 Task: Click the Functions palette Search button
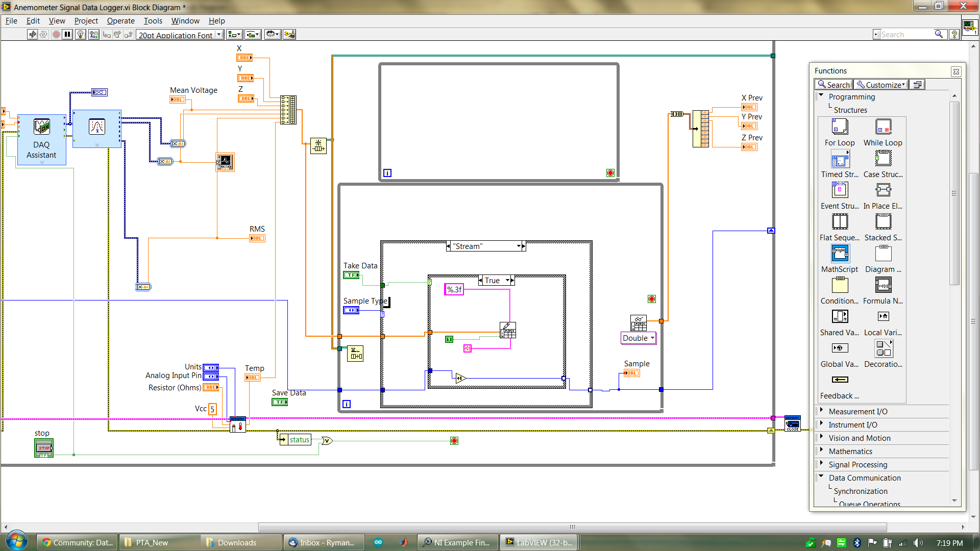[834, 85]
